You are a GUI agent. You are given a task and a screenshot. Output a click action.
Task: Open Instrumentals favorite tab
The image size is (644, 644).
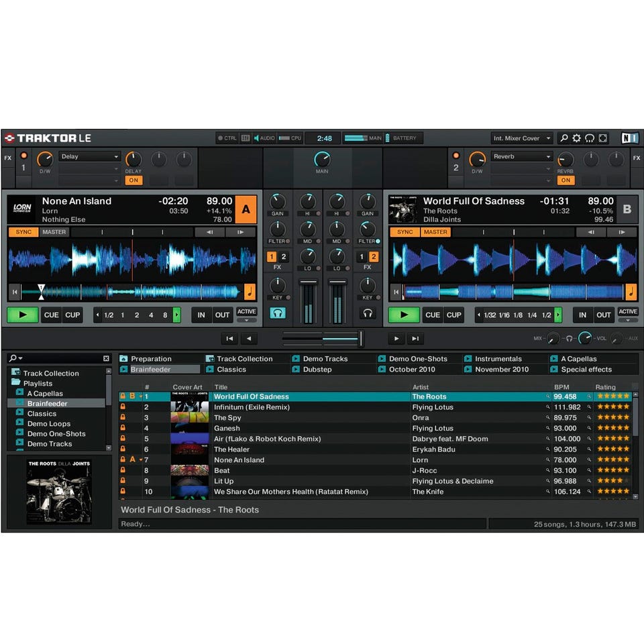[x=498, y=358]
